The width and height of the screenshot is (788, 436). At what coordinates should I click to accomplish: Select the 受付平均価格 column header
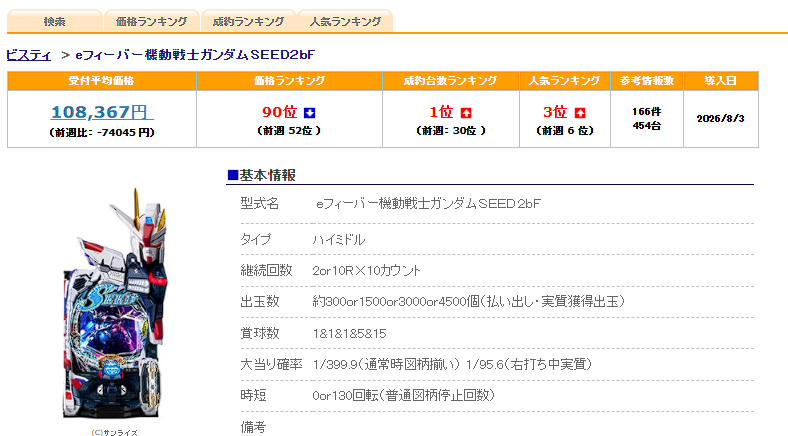[102, 81]
